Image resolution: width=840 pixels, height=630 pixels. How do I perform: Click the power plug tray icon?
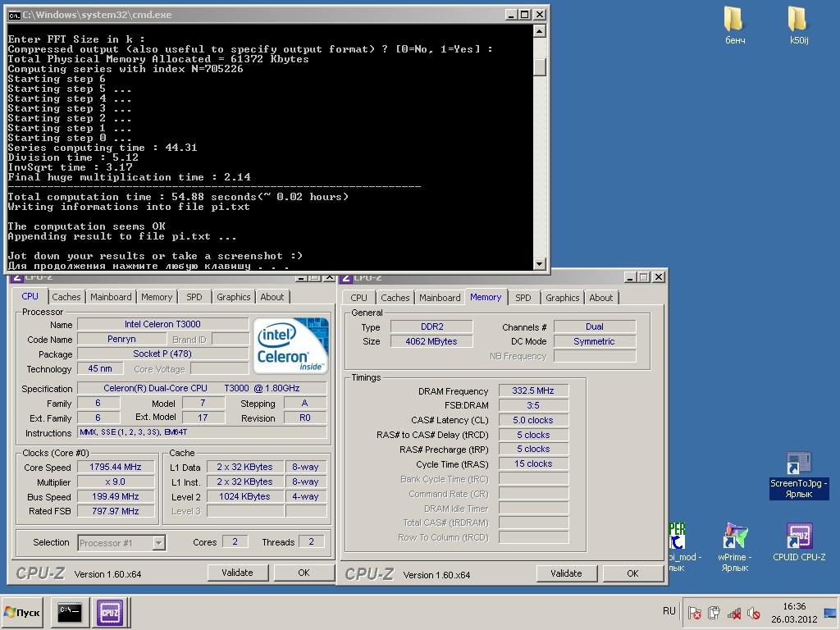coord(714,612)
